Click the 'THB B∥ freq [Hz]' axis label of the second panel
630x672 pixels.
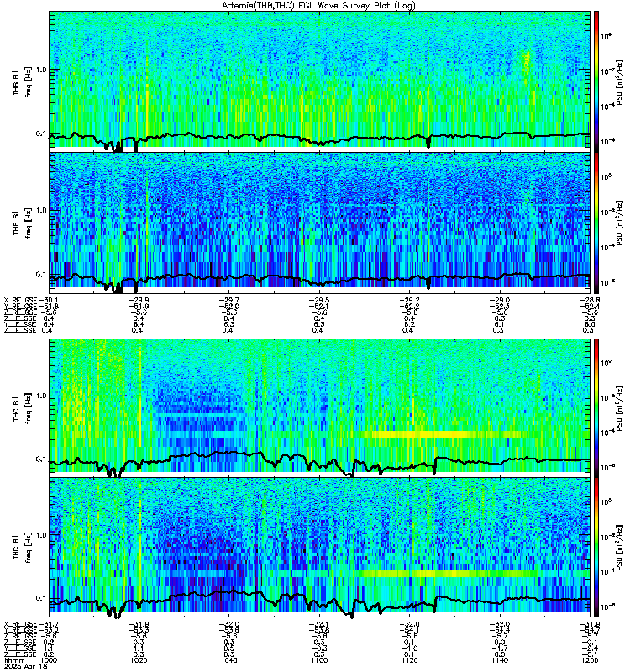[x=23, y=223]
